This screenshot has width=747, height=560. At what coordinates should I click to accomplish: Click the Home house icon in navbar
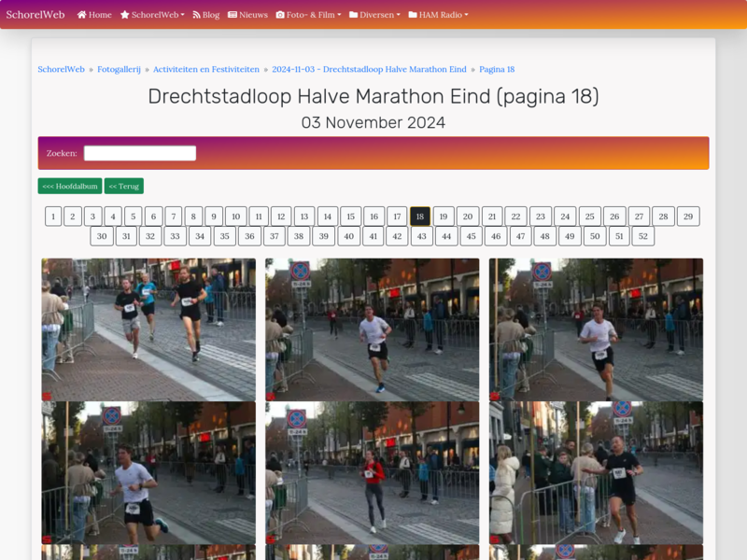(x=82, y=15)
